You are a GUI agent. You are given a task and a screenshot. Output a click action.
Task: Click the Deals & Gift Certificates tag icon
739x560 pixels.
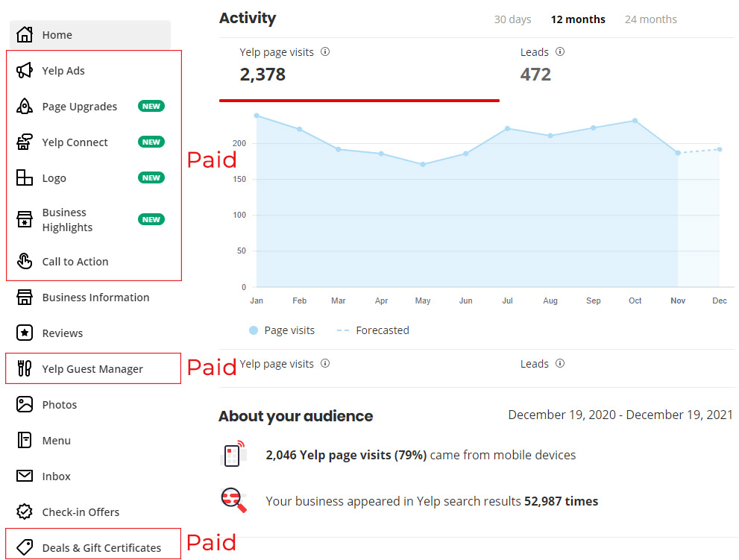pyautogui.click(x=25, y=547)
